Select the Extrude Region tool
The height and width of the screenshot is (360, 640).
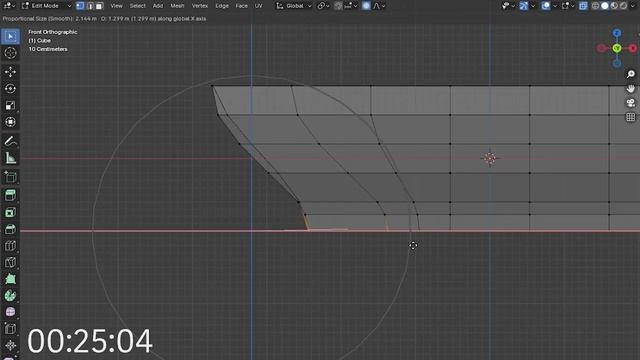click(x=10, y=195)
